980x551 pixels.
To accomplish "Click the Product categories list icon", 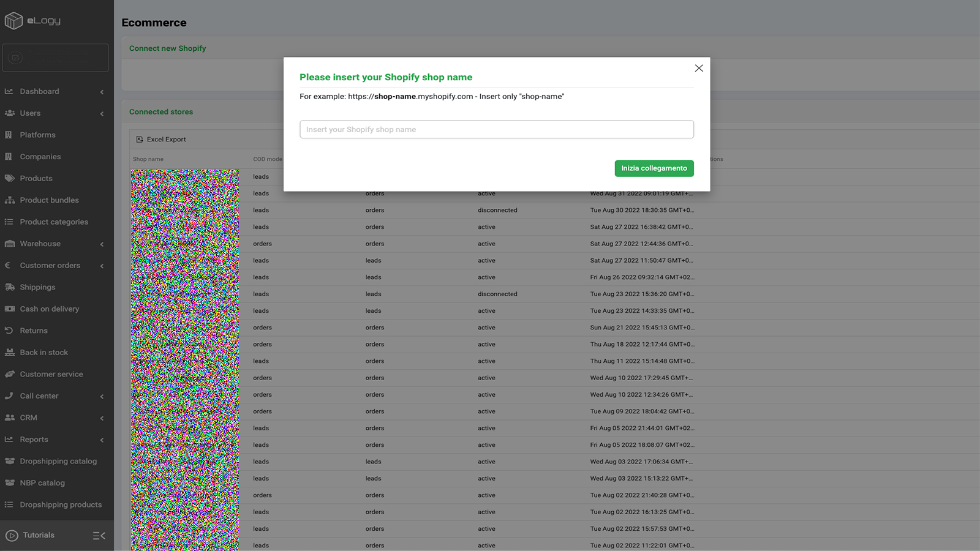I will click(9, 222).
